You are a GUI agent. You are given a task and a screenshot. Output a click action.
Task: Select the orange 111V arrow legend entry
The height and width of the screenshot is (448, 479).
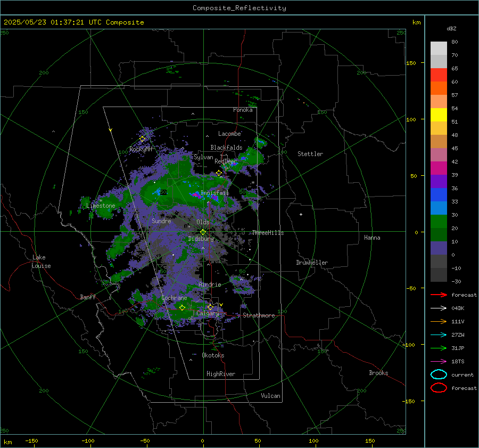439,321
